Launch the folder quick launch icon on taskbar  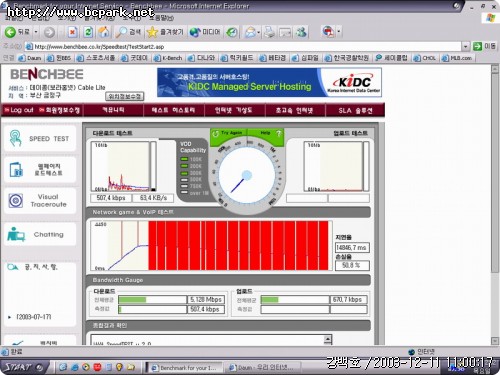coord(131,367)
